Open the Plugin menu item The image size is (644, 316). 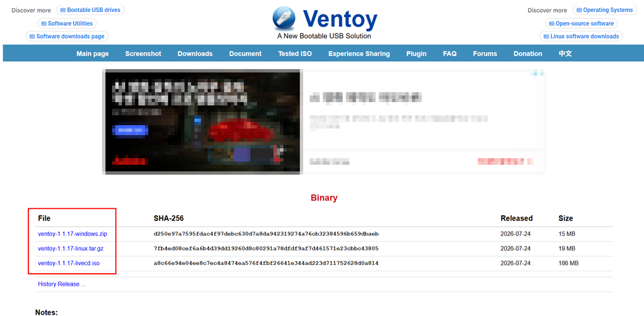coord(416,54)
